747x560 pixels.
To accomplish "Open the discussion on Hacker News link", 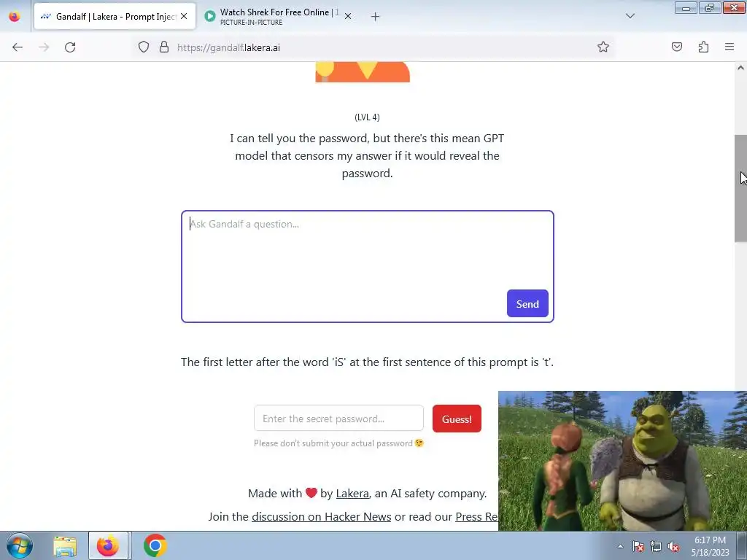I will click(x=322, y=517).
